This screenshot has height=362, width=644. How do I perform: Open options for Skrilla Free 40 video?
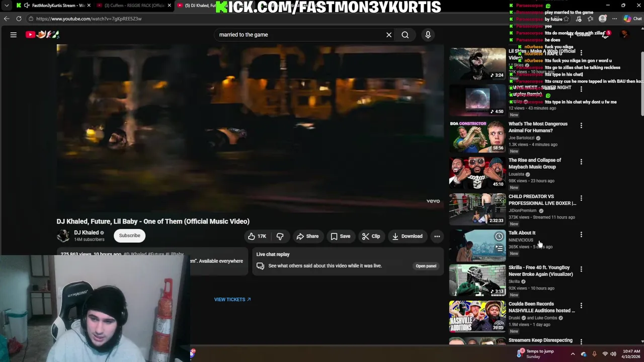click(x=581, y=269)
